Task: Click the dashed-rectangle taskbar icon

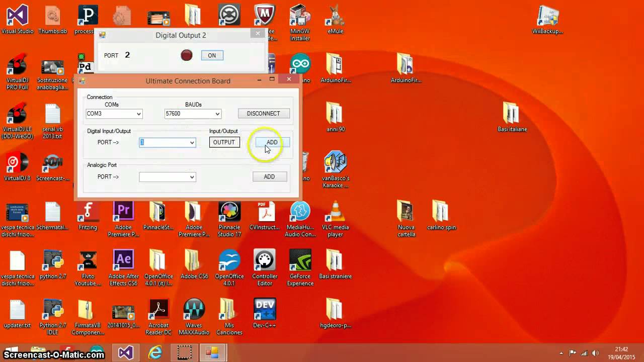Action: pyautogui.click(x=184, y=352)
